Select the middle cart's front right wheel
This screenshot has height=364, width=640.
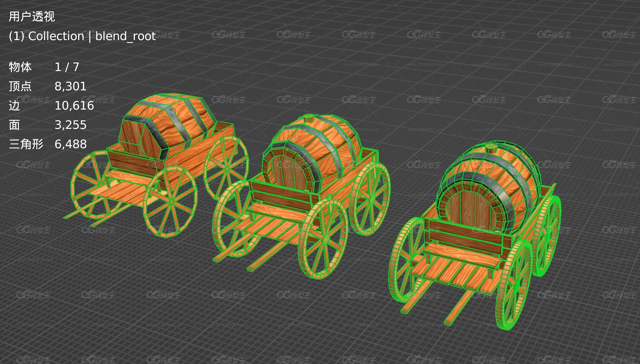pyautogui.click(x=323, y=239)
